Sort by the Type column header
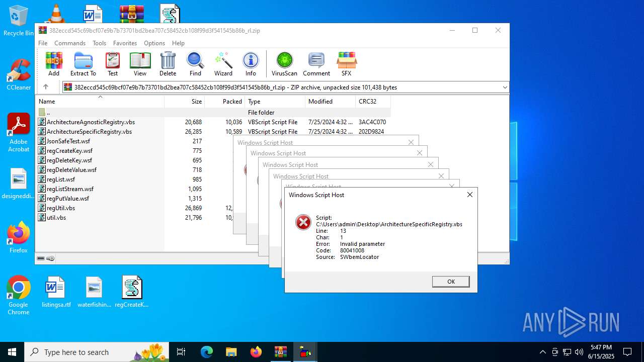 coord(275,101)
